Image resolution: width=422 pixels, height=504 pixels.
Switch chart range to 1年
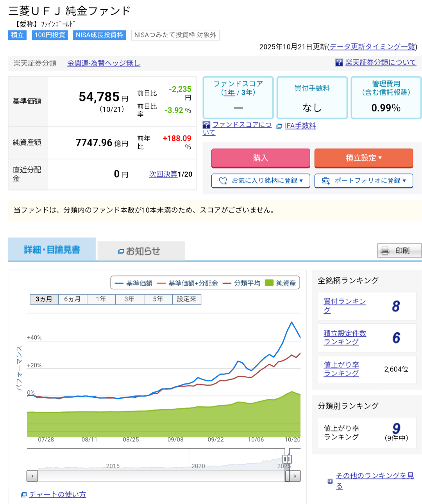[x=101, y=299]
